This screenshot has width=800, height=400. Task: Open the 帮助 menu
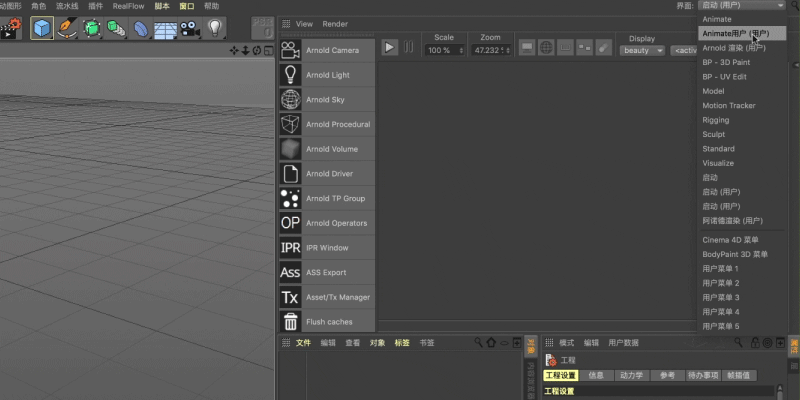click(x=211, y=6)
